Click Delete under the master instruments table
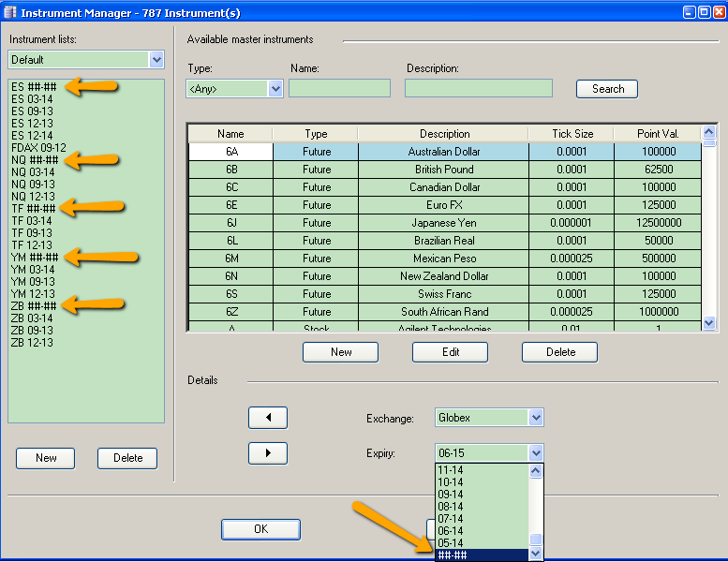Viewport: 728px width, 562px height. [x=560, y=352]
